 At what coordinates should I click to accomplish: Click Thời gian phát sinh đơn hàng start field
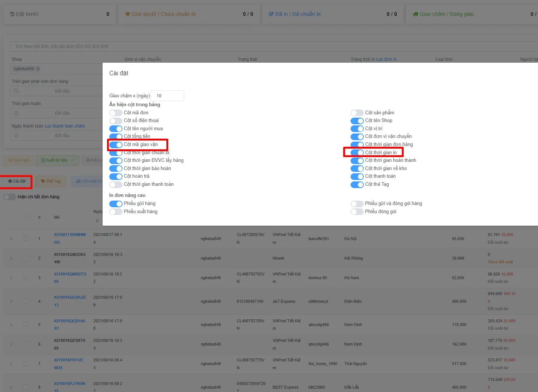point(56,91)
